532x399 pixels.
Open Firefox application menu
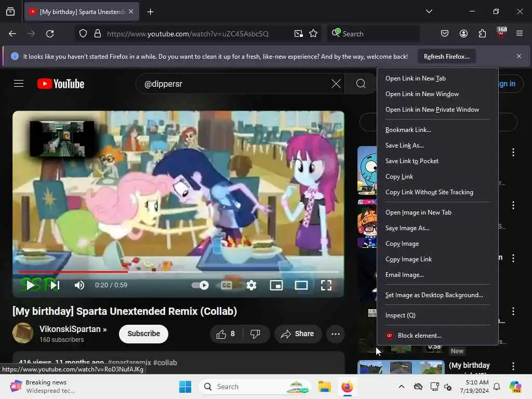click(x=520, y=33)
